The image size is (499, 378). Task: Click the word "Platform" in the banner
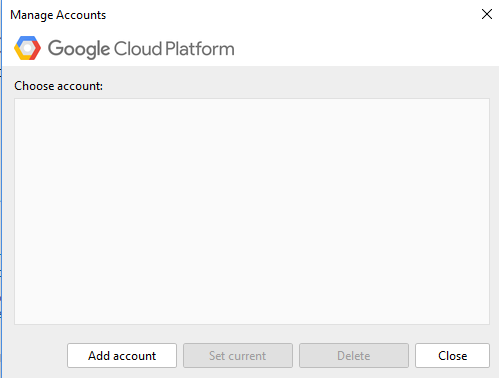pos(200,49)
